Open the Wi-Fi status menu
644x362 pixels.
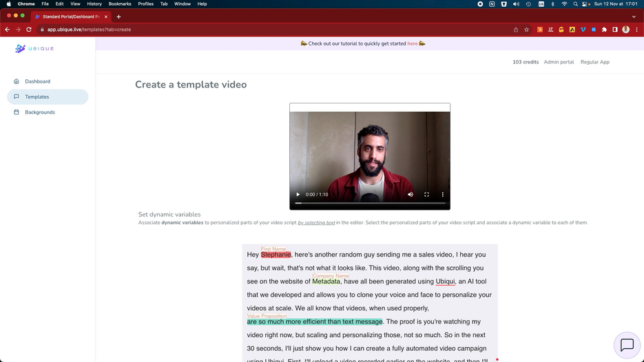[x=564, y=3]
